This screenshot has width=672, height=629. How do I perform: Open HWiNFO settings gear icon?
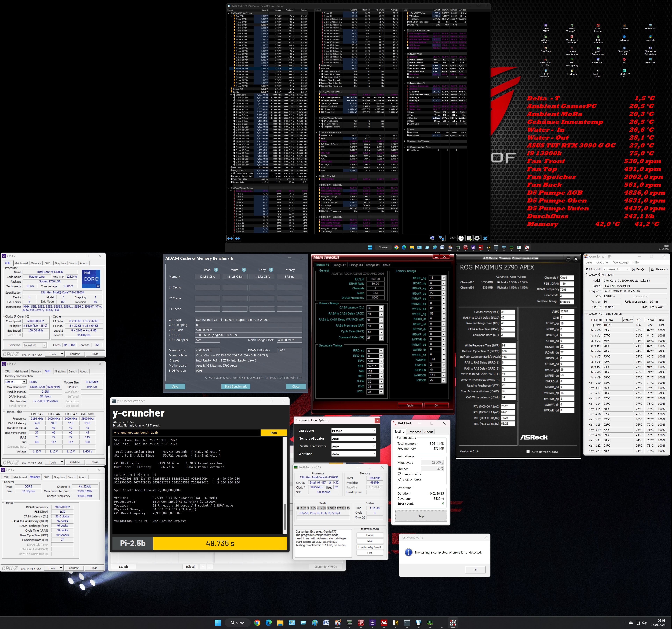click(x=477, y=238)
